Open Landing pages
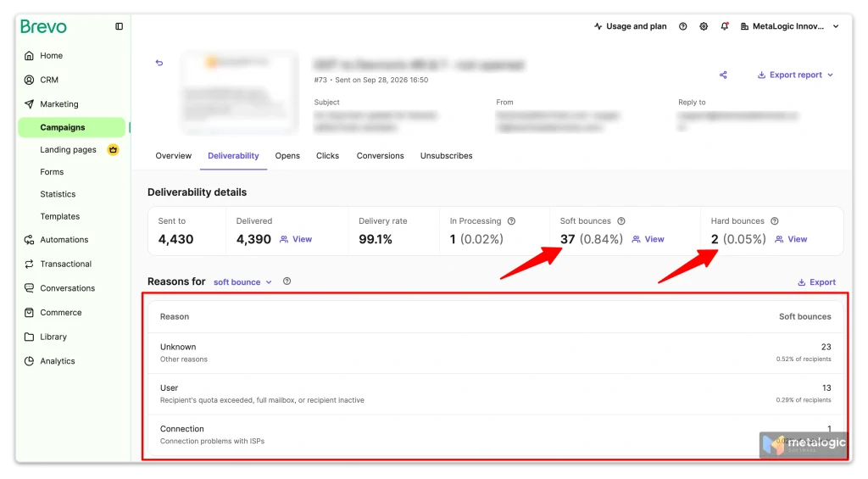This screenshot has height=479, width=868. coord(68,149)
